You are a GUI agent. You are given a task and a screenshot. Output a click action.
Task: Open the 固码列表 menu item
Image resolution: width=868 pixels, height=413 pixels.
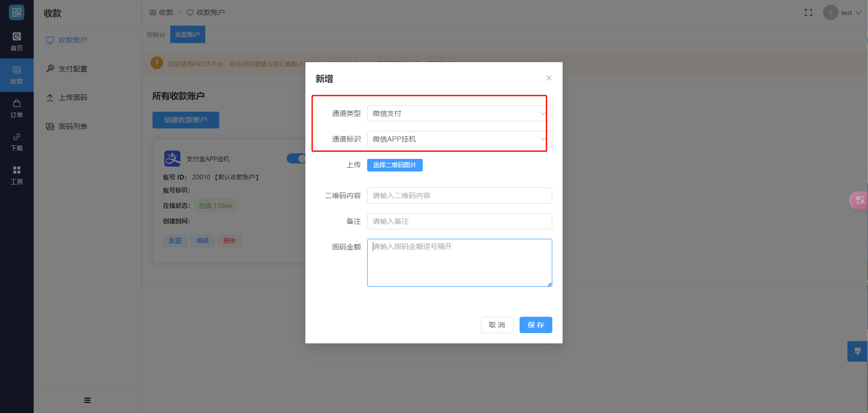[x=72, y=127]
